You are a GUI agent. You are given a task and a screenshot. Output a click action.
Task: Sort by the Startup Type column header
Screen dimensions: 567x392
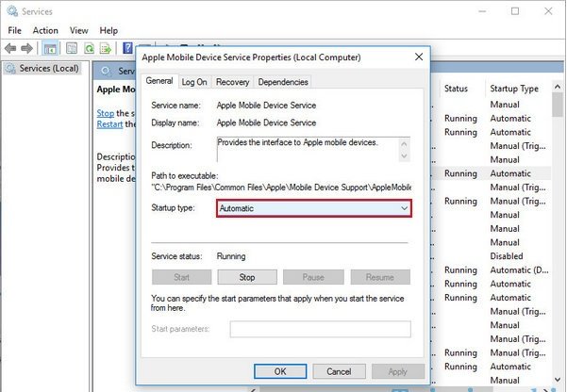tap(514, 89)
